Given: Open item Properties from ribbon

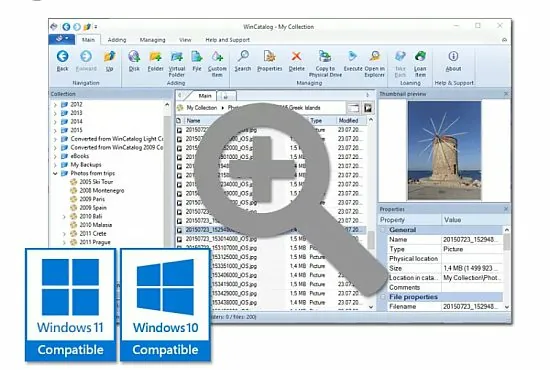Looking at the screenshot, I should coord(269,60).
